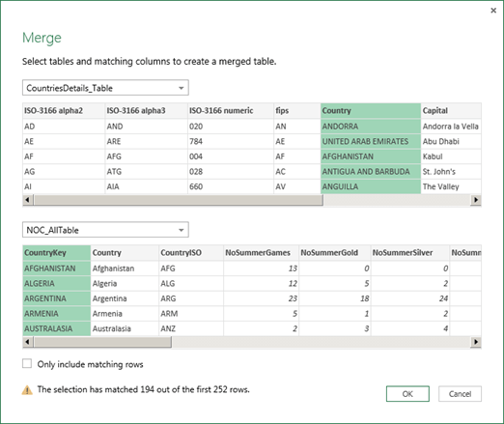Click the AFGHANISTAN cell in Country column of top table
504x424 pixels.
click(x=371, y=156)
